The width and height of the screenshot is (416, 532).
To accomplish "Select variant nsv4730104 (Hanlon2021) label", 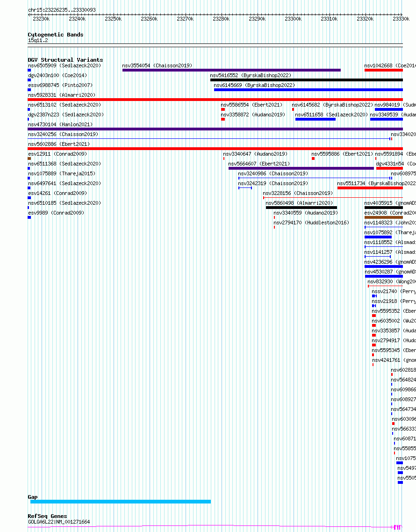I will click(60, 124).
